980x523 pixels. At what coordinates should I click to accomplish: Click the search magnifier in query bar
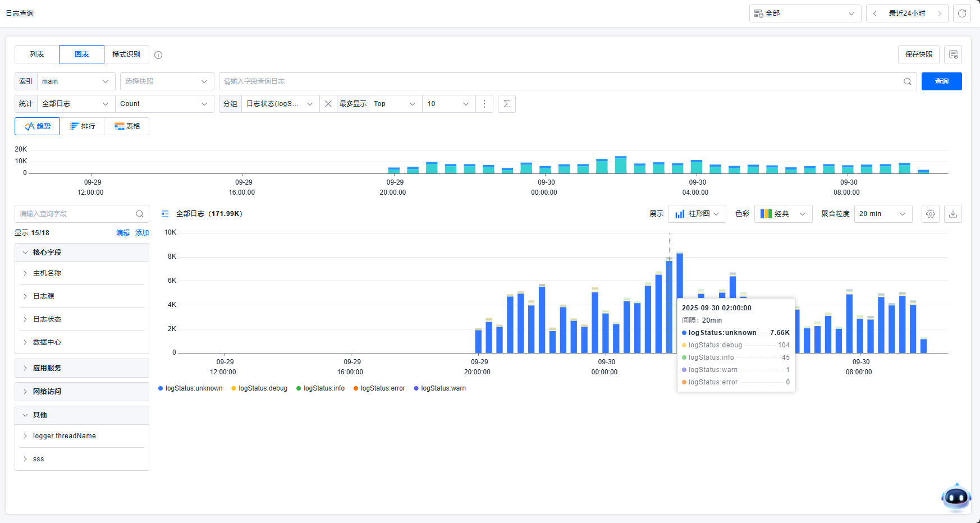[907, 81]
